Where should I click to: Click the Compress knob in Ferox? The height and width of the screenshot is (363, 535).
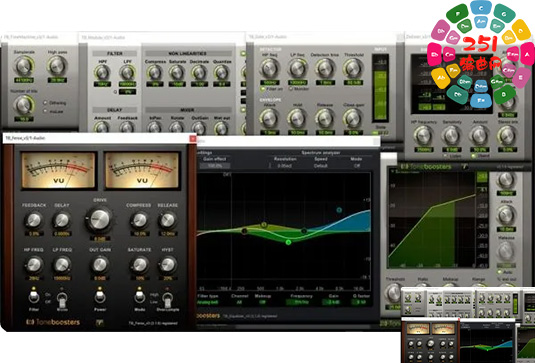click(139, 220)
